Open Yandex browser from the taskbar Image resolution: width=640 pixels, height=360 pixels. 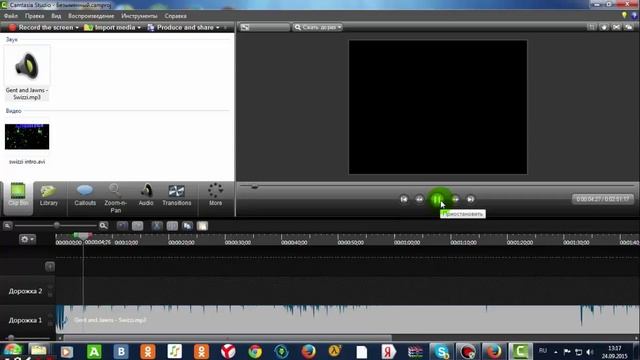[228, 351]
